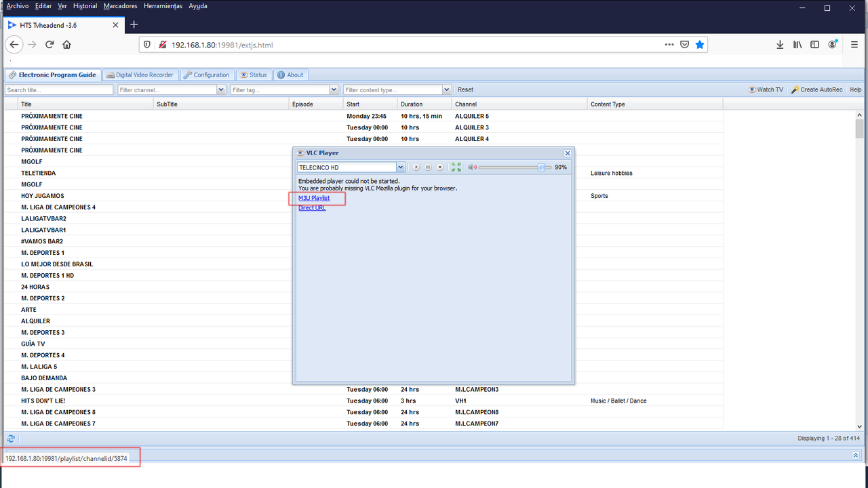Expand the bottom panel with double chevron
Image resolution: width=868 pixels, height=488 pixels.
[856, 455]
